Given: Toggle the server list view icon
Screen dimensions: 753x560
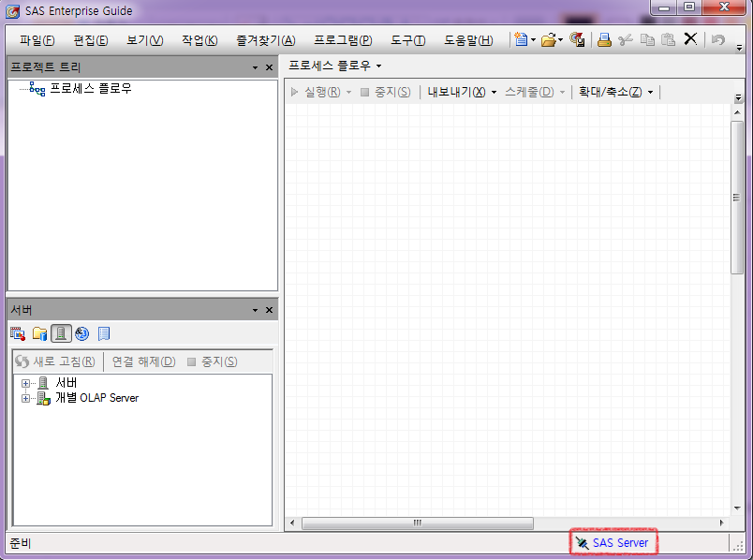Looking at the screenshot, I should click(x=61, y=333).
